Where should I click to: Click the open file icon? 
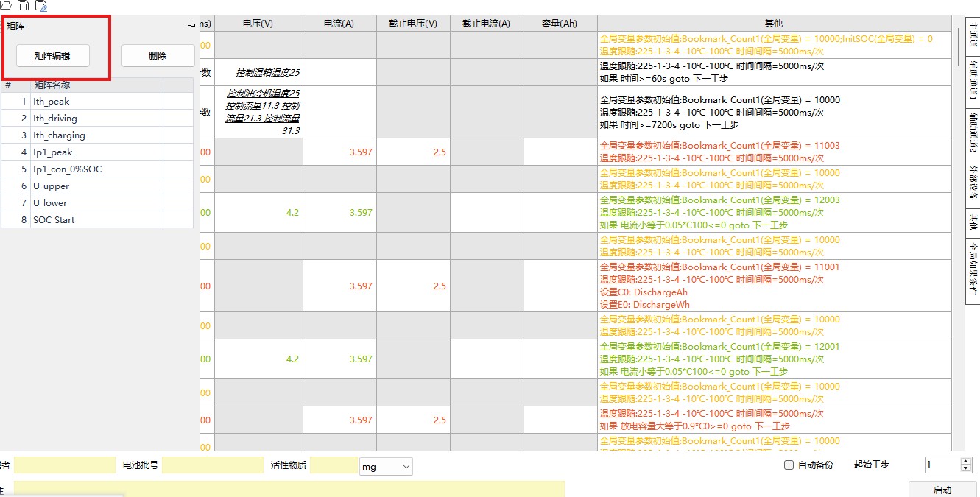tap(7, 6)
